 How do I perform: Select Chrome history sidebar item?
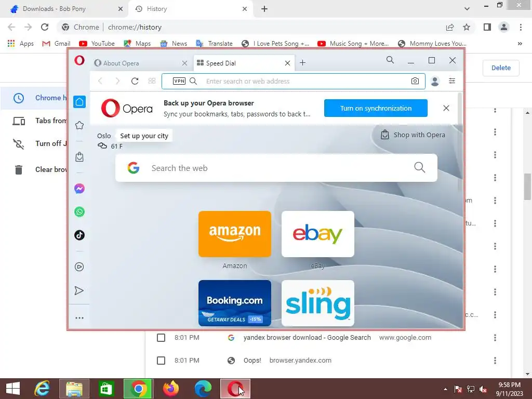click(34, 98)
